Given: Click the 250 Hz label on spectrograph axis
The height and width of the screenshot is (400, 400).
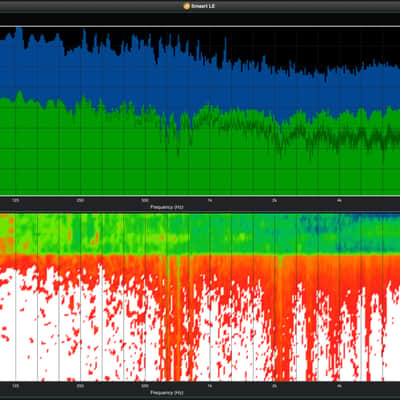Looking at the screenshot, I should pyautogui.click(x=80, y=386).
